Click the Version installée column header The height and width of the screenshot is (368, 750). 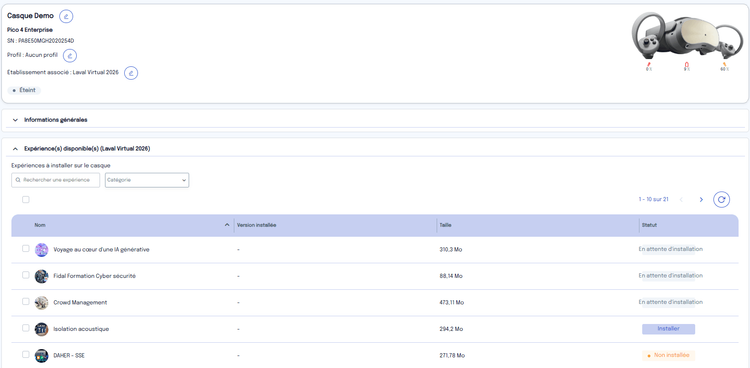[256, 225]
